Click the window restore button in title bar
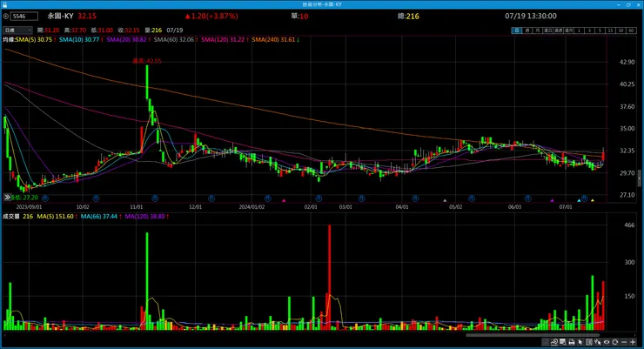This screenshot has height=349, width=644. (628, 4)
